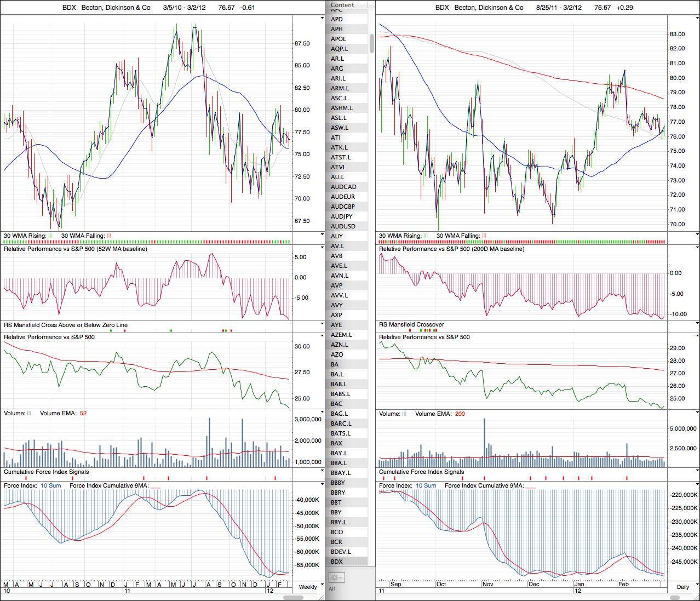The width and height of the screenshot is (700, 601).
Task: Select AUDCAD in the symbol list
Action: (x=343, y=187)
